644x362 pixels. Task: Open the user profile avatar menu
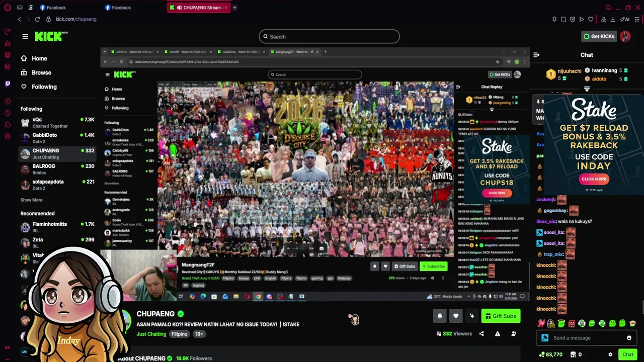(x=625, y=36)
